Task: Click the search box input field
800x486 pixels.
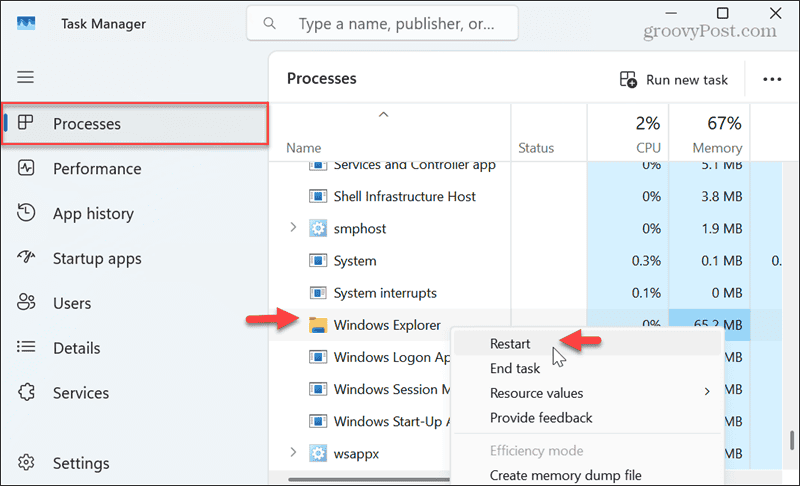Action: point(382,23)
